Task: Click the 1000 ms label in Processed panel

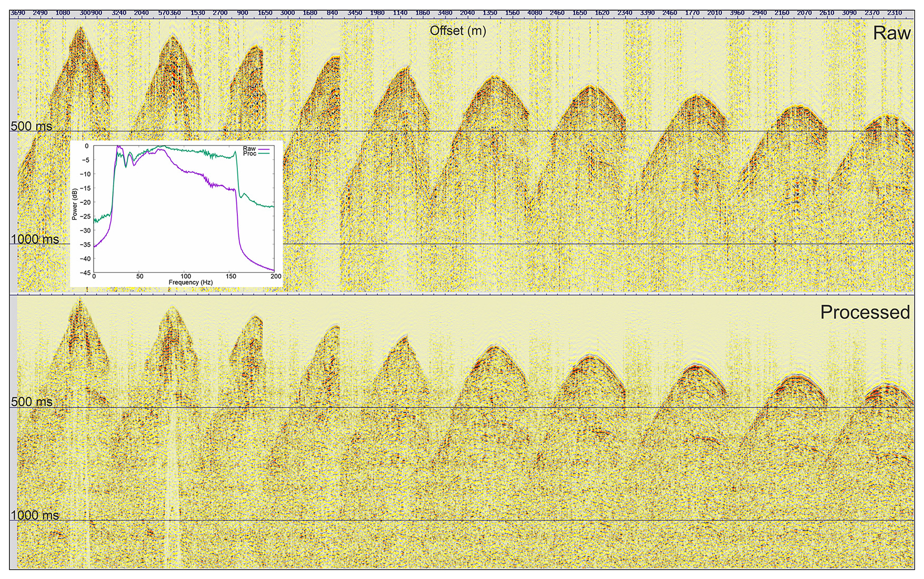Action: pyautogui.click(x=35, y=515)
